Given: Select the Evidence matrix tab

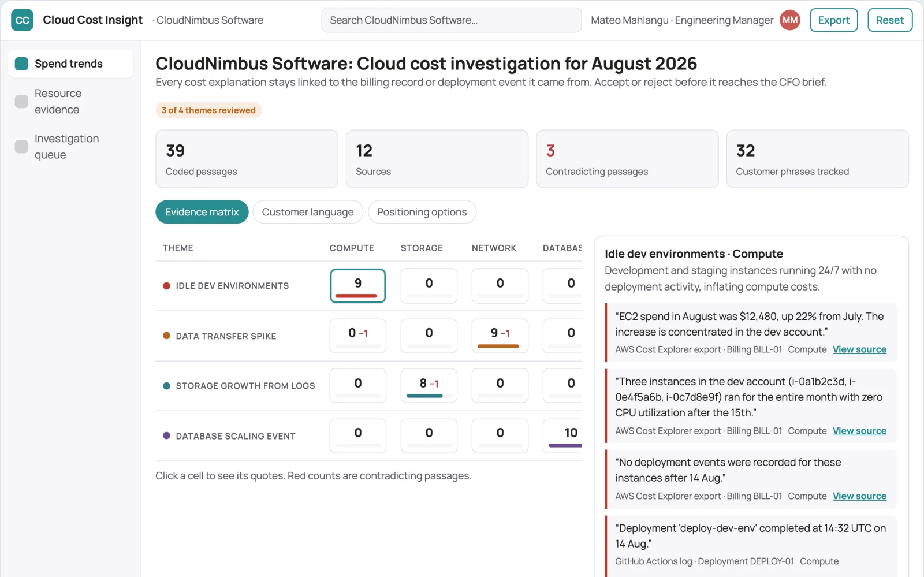Looking at the screenshot, I should [x=202, y=212].
